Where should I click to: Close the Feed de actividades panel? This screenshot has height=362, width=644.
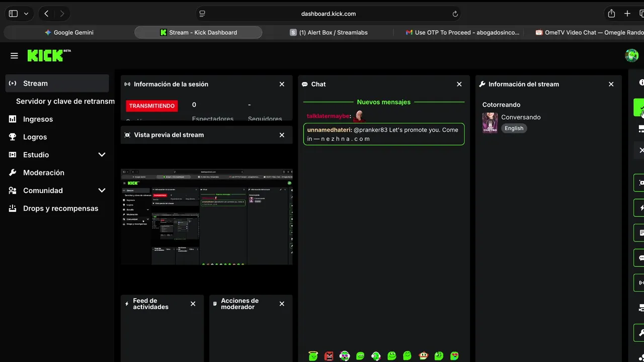coord(193,304)
